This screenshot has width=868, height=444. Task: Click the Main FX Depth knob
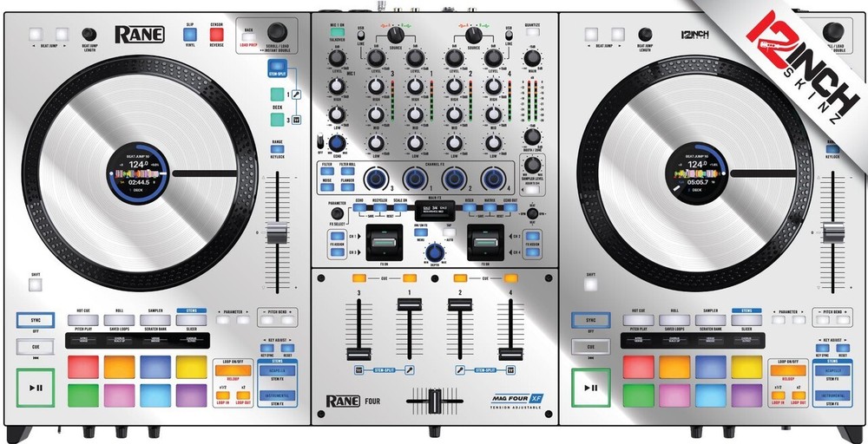(435, 252)
